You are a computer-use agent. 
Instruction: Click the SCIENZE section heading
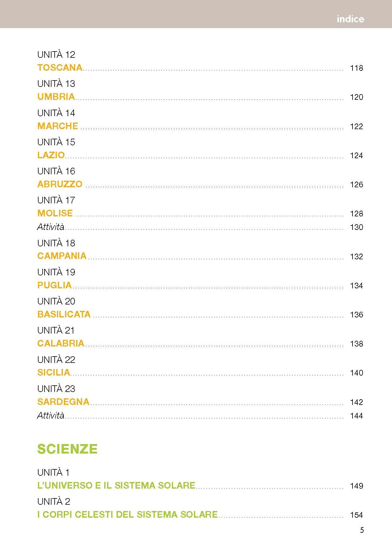pyautogui.click(x=67, y=449)
